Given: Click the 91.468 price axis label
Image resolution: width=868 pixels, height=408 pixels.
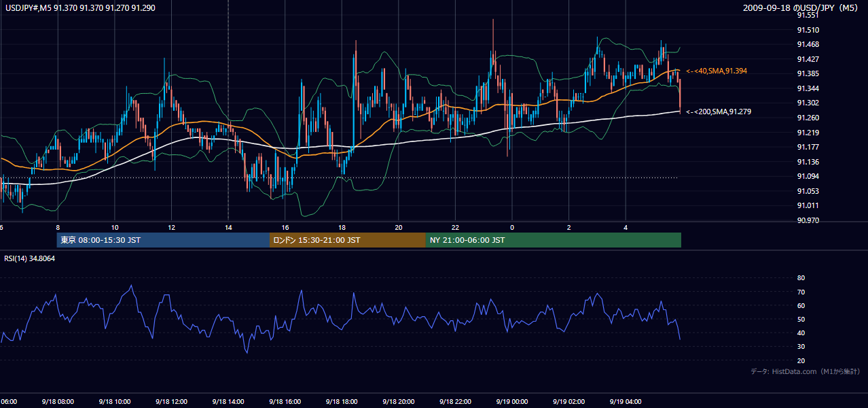Looking at the screenshot, I should (x=807, y=45).
